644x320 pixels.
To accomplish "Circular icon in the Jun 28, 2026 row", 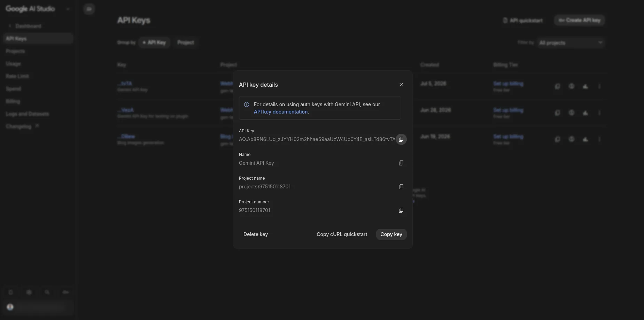I will [572, 113].
